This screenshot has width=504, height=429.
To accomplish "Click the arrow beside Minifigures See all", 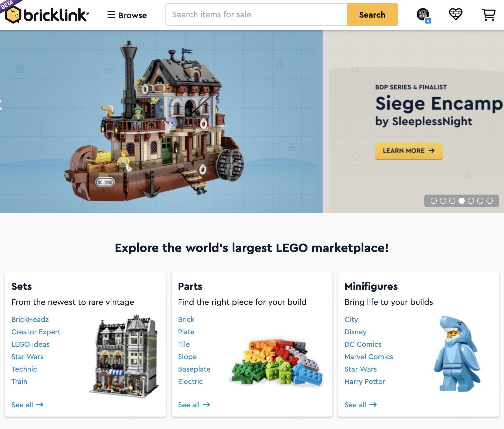I will coord(373,404).
